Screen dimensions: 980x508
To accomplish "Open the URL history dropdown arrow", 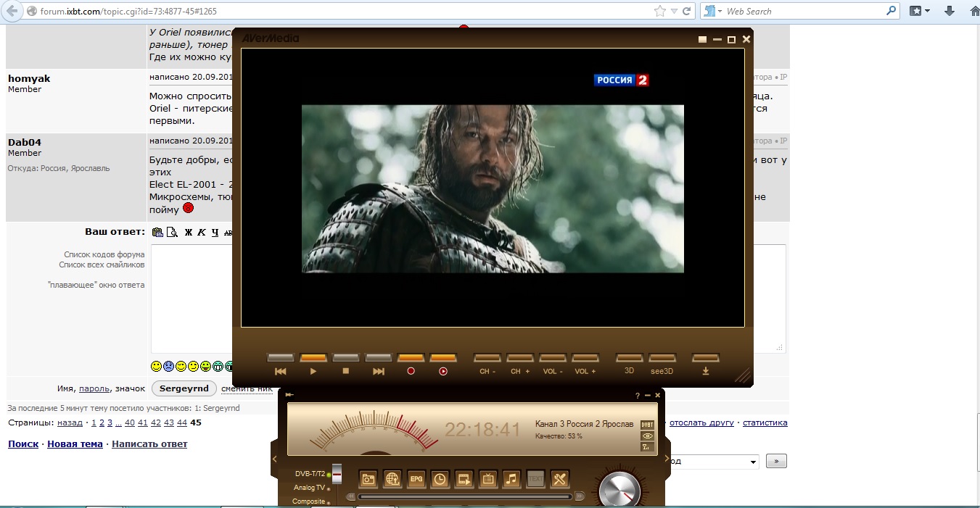I will pyautogui.click(x=674, y=11).
